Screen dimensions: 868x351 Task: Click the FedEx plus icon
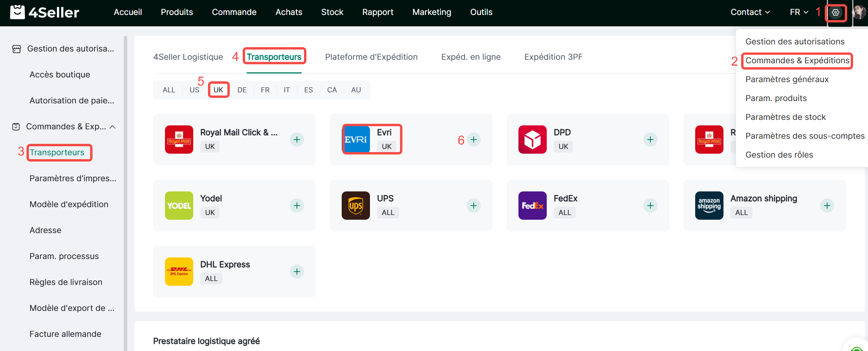[x=650, y=206]
